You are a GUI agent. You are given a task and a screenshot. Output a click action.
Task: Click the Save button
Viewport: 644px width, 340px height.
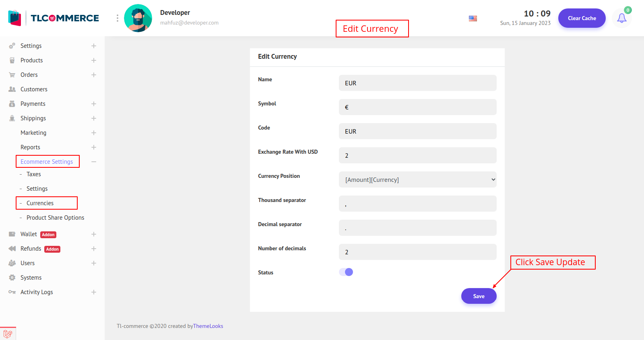tap(479, 296)
